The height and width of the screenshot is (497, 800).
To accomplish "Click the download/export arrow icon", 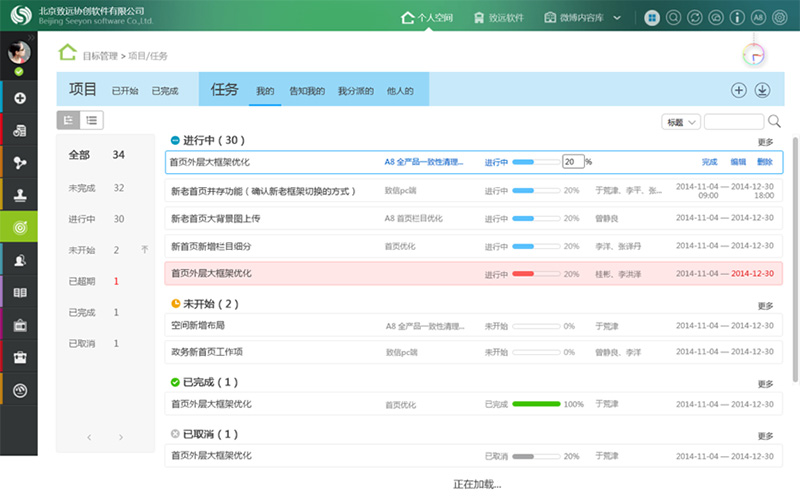I will point(762,90).
